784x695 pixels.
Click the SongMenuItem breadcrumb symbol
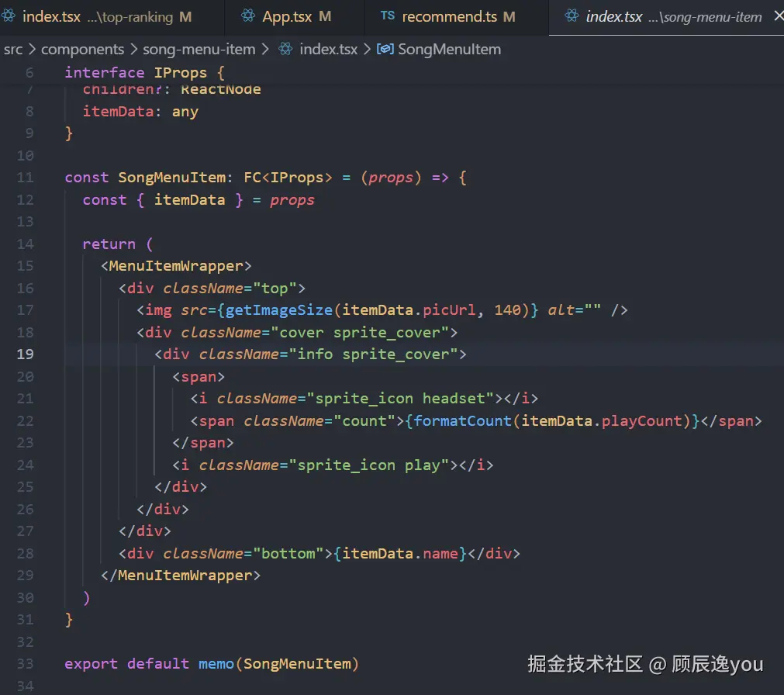[x=449, y=50]
